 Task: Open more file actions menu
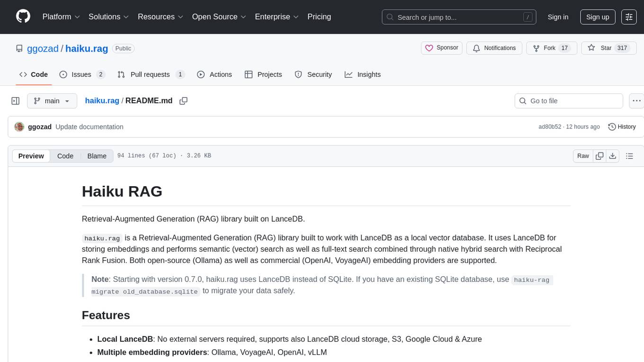(636, 101)
